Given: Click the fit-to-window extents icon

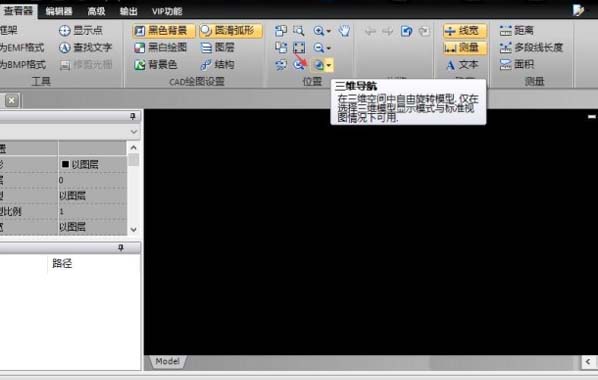Looking at the screenshot, I should pos(299,48).
